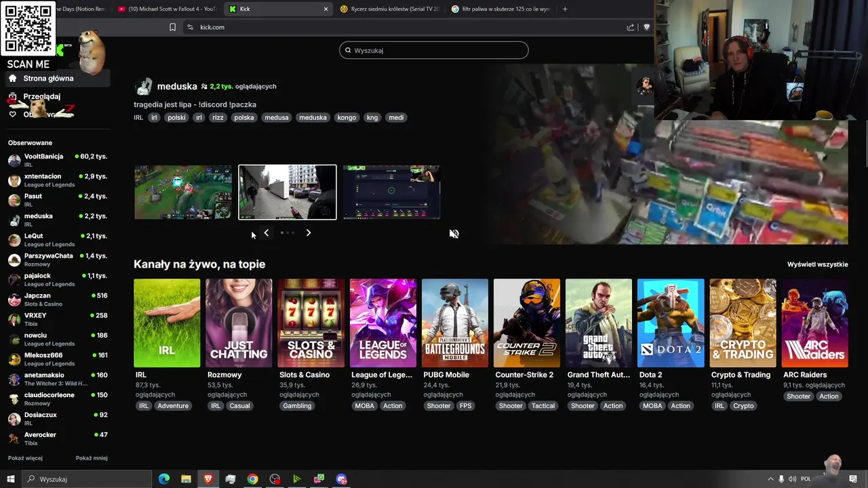
Task: Open Pasut followed channel
Action: [x=58, y=200]
